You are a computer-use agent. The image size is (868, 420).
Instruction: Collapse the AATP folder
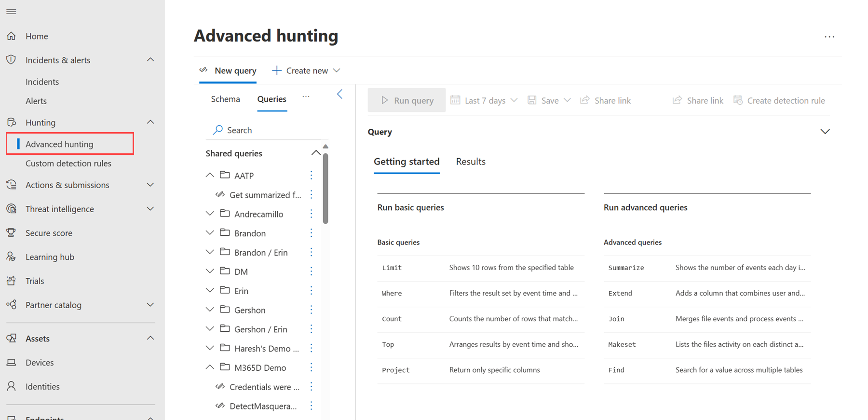(x=210, y=175)
